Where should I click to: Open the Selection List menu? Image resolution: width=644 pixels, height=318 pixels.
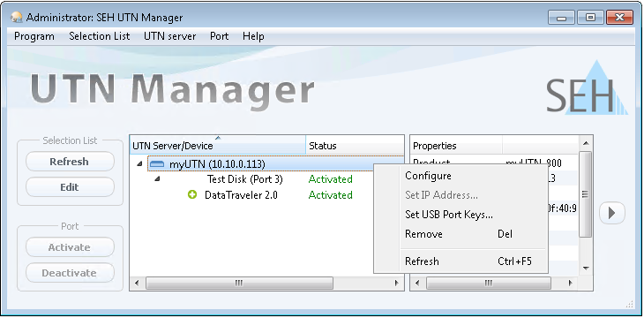tap(100, 36)
